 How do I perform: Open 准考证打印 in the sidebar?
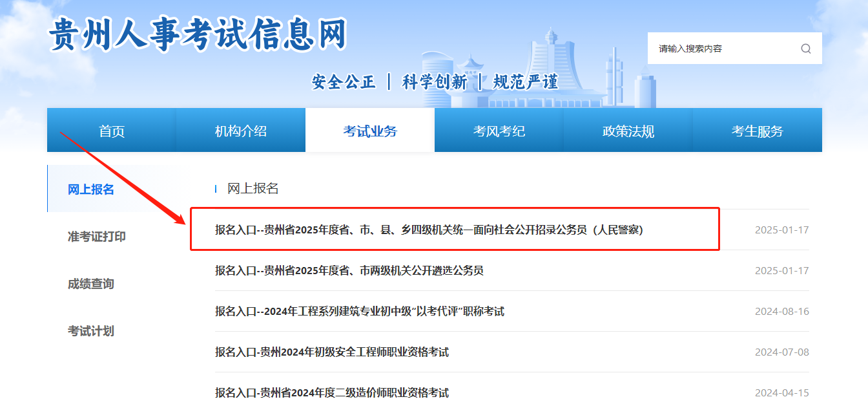tap(97, 236)
